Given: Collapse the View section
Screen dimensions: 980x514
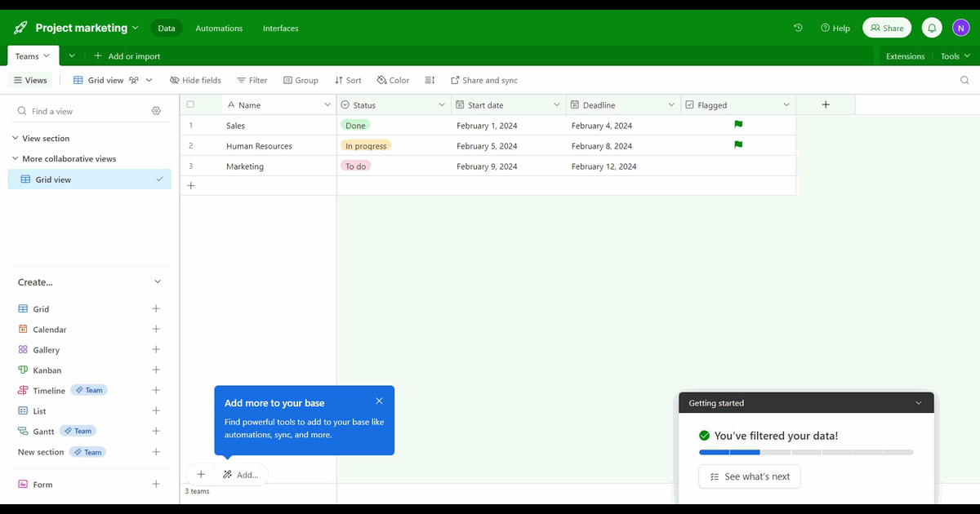Looking at the screenshot, I should [x=15, y=139].
